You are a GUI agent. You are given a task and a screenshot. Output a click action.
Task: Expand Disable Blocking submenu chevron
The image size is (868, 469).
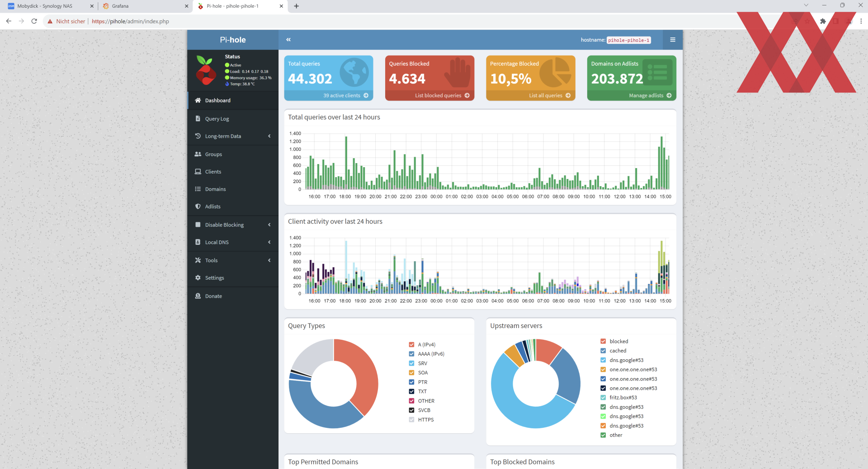pos(269,225)
